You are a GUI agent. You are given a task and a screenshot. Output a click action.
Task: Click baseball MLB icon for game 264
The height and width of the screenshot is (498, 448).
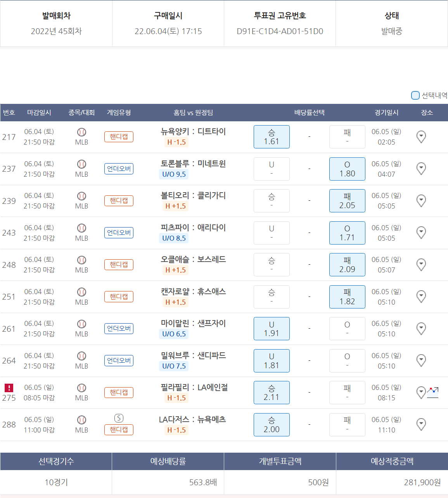pos(81,356)
